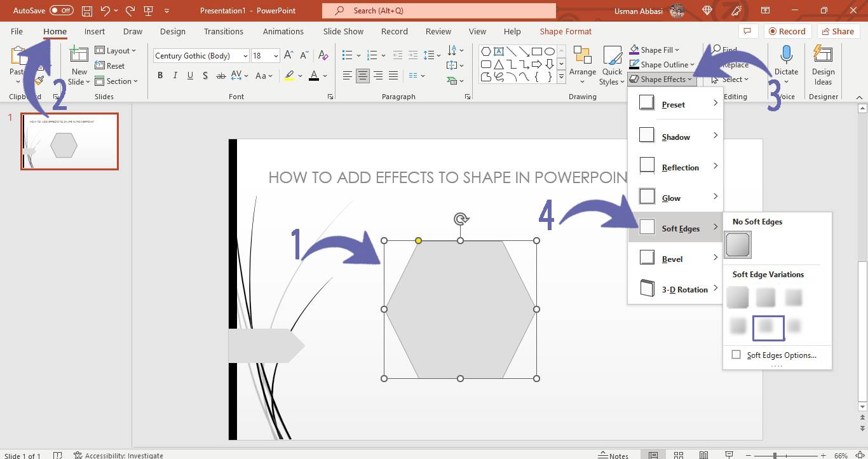The width and height of the screenshot is (868, 459).
Task: Switch to Slide Sorter view
Action: coord(679,455)
